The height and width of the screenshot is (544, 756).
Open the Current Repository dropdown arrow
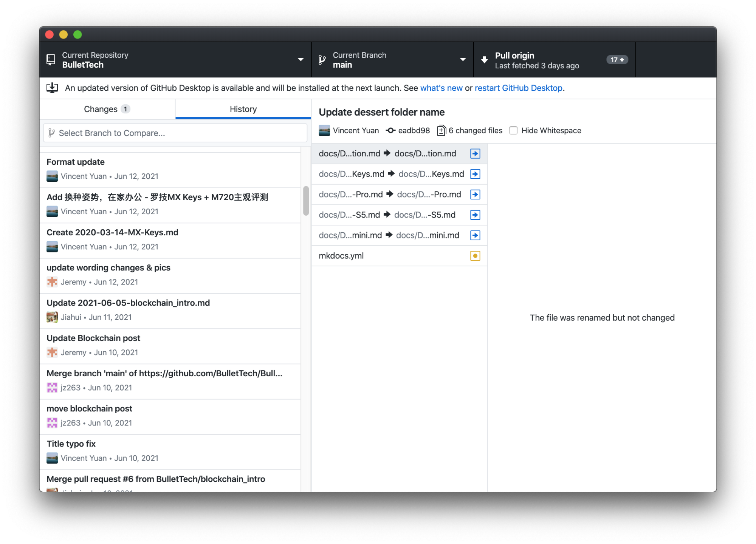click(x=301, y=59)
